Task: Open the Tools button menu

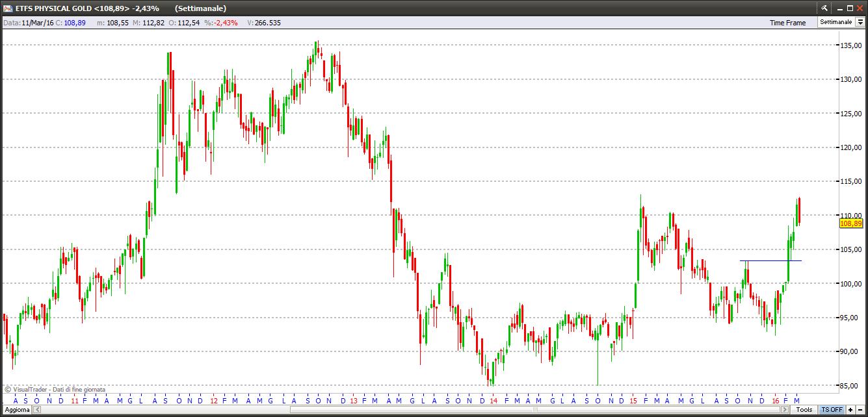Action: click(x=804, y=410)
